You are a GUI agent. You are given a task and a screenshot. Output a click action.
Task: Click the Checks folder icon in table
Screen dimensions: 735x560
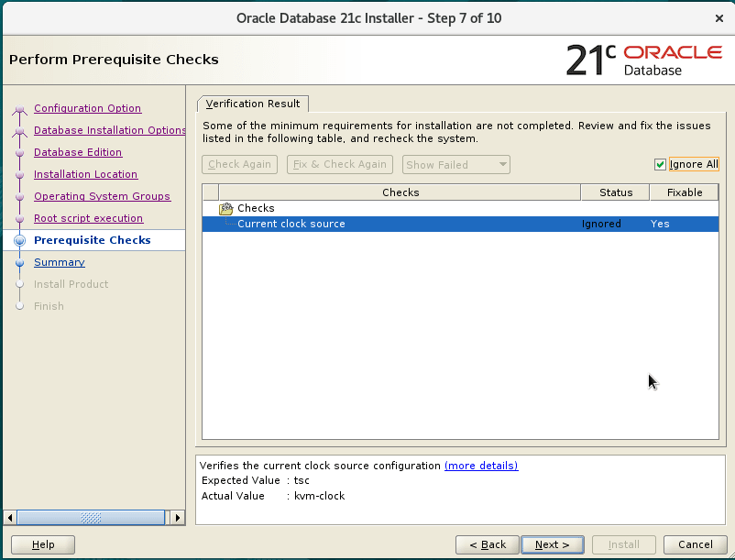(x=226, y=208)
